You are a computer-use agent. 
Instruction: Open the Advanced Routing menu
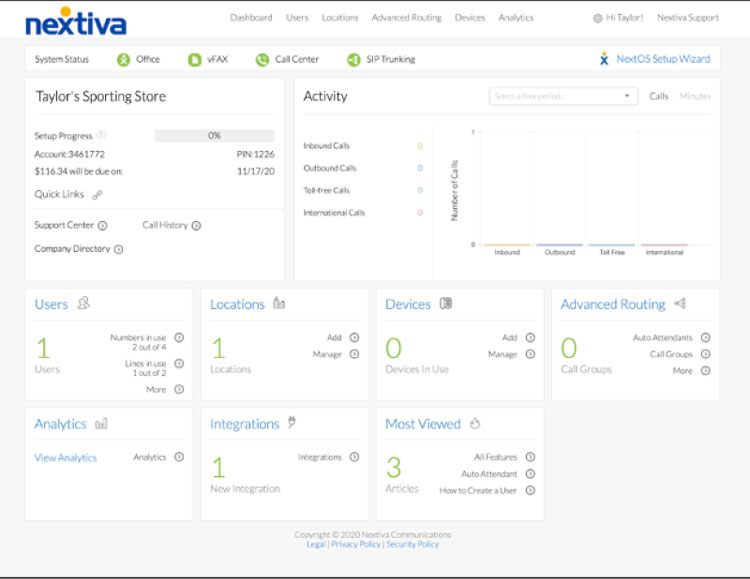point(406,18)
